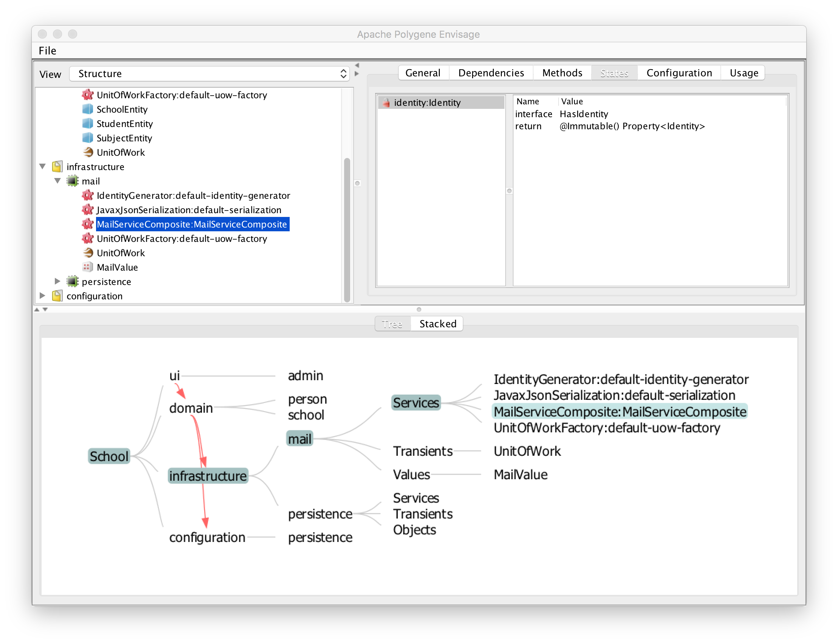This screenshot has height=644, width=838.
Task: Click the UnitOfWork transient icon under mail
Action: tap(88, 253)
